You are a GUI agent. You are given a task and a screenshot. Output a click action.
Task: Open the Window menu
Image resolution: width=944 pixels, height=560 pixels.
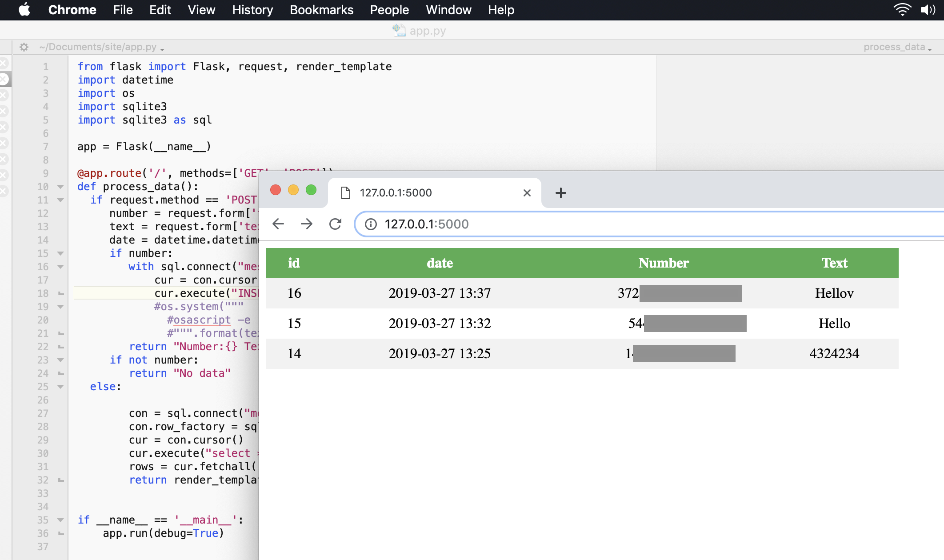448,10
